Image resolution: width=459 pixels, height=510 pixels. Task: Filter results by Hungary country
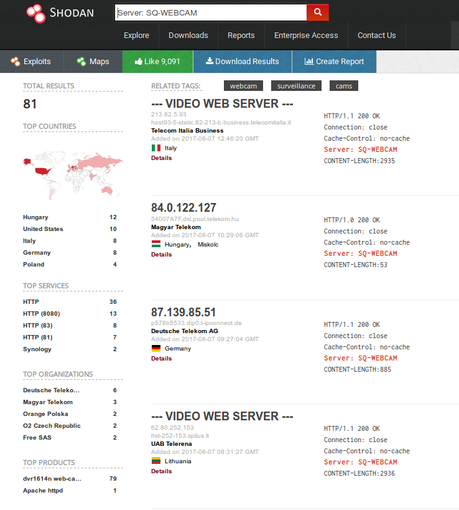click(x=35, y=217)
